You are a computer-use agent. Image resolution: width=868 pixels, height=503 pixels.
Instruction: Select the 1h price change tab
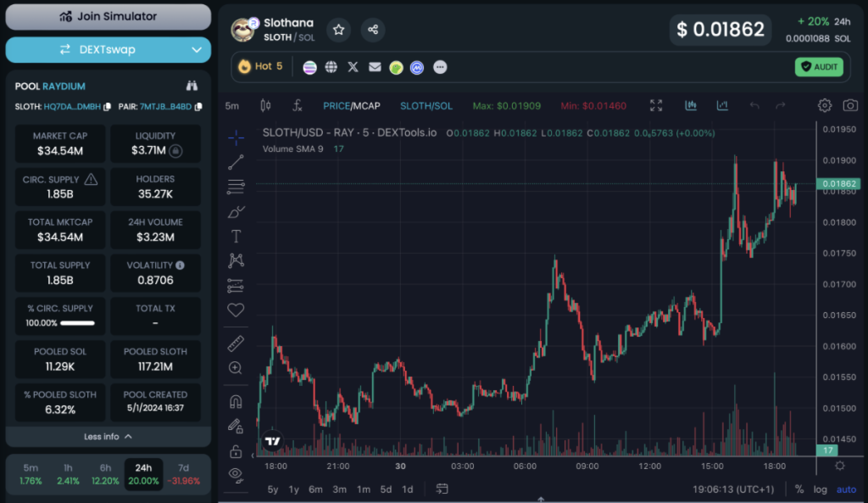click(x=68, y=474)
